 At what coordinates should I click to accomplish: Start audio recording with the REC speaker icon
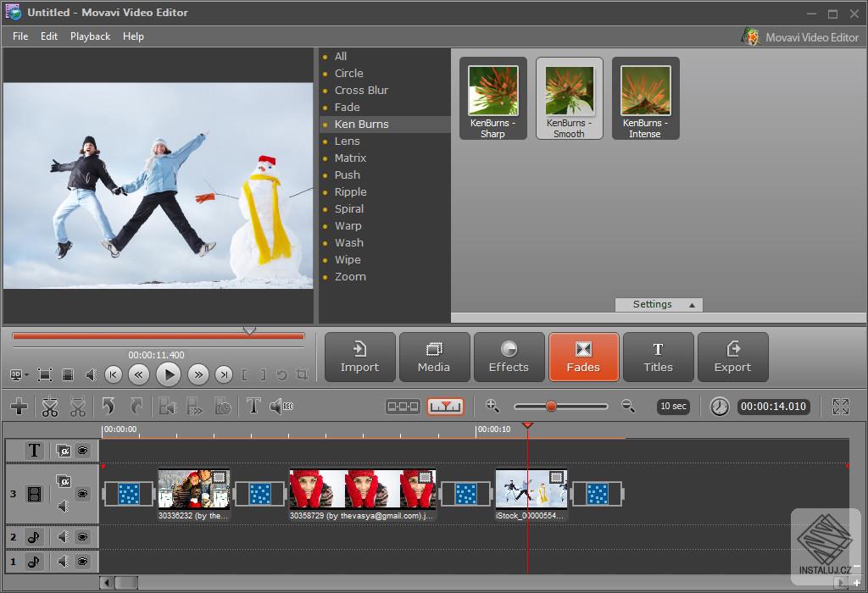pos(281,407)
